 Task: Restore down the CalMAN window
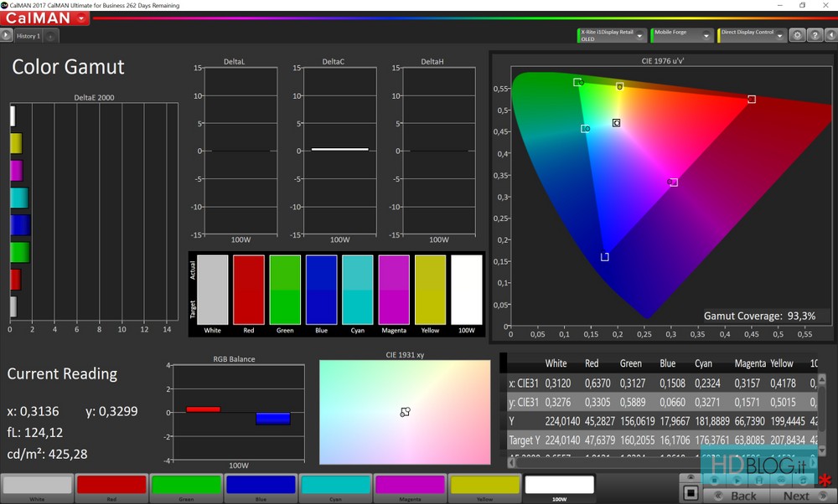coord(802,5)
